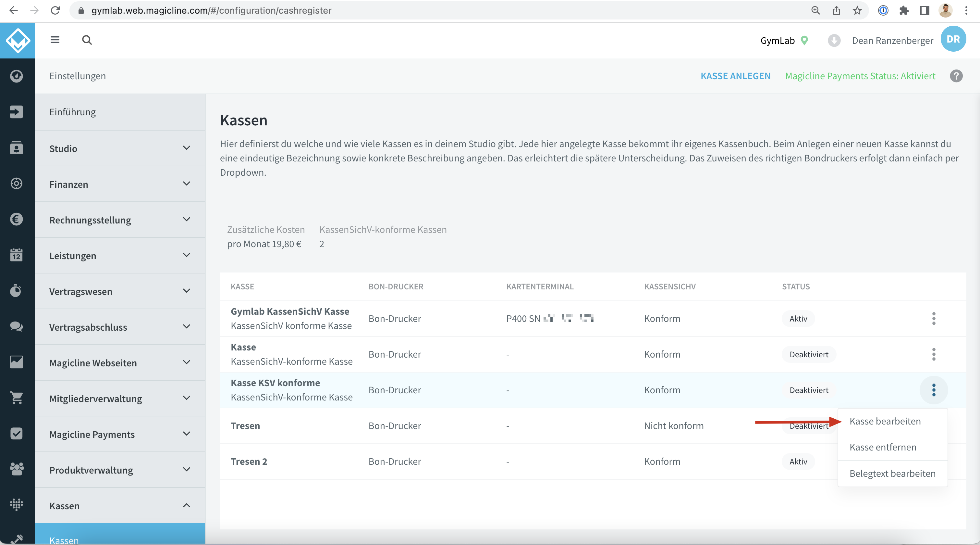Select Kasse entfernen from context menu
Viewport: 980px width, 545px height.
(x=892, y=447)
